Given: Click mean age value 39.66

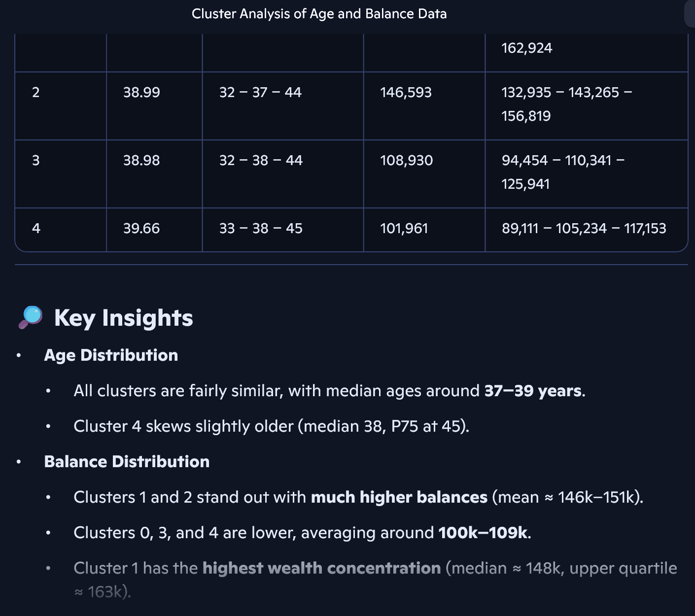Looking at the screenshot, I should pyautogui.click(x=141, y=228).
